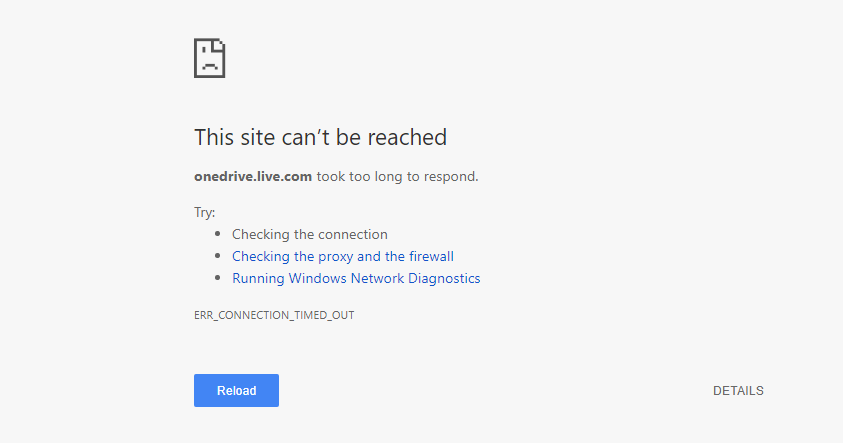
Task: Click the folded corner of the sad page icon
Action: [219, 45]
